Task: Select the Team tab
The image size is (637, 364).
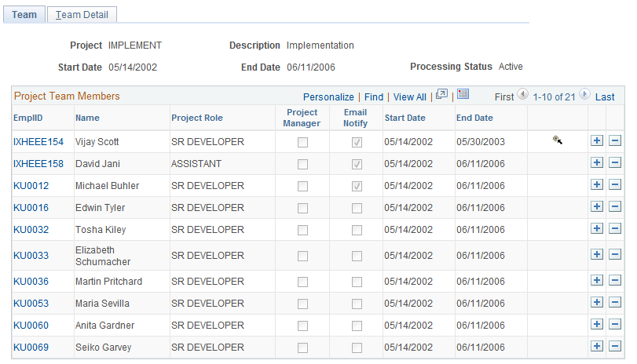Action: point(24,15)
